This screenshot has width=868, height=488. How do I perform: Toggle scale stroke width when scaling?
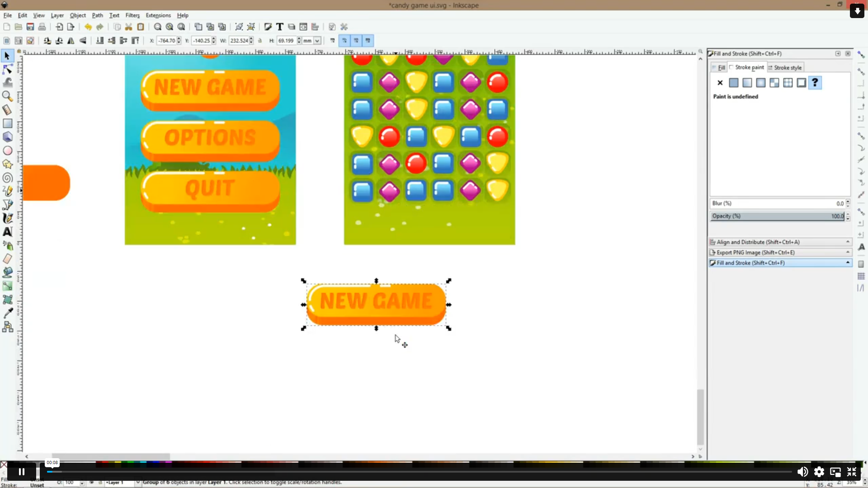pos(333,41)
